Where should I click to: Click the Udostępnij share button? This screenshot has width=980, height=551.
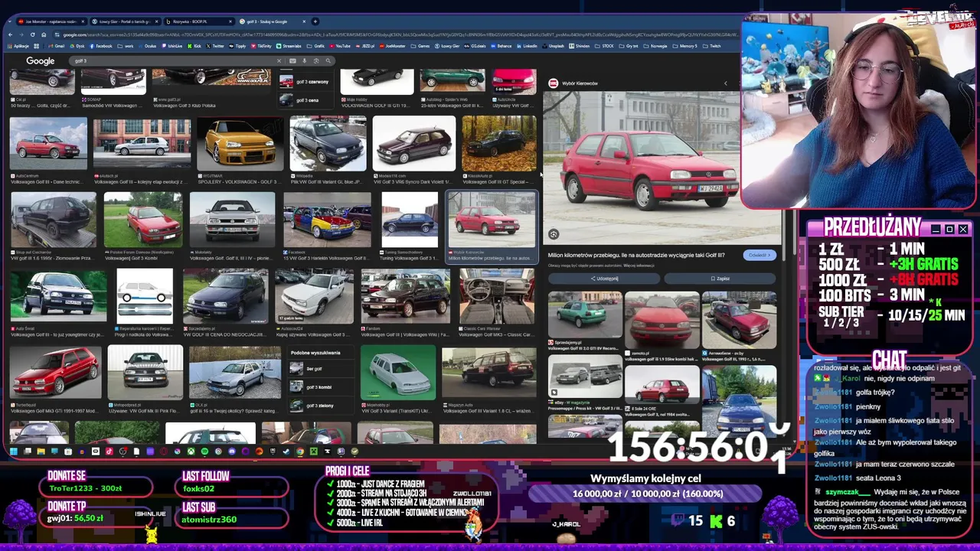coord(605,279)
